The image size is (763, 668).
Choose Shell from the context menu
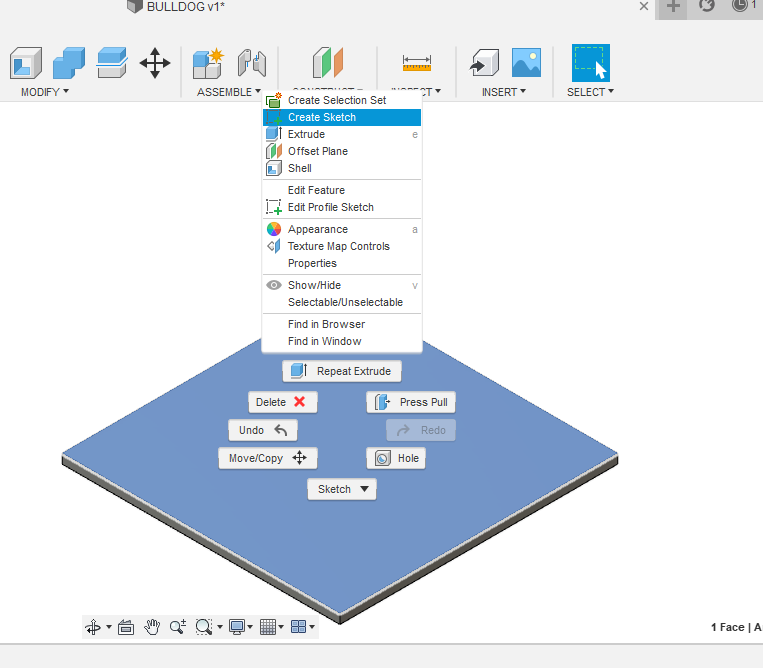click(342, 168)
